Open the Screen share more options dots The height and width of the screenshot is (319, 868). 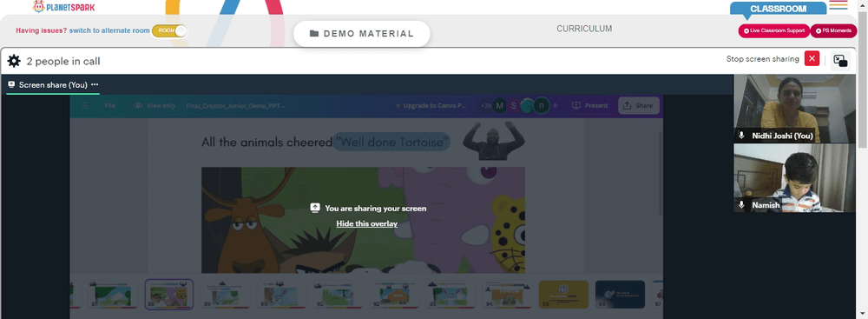95,85
